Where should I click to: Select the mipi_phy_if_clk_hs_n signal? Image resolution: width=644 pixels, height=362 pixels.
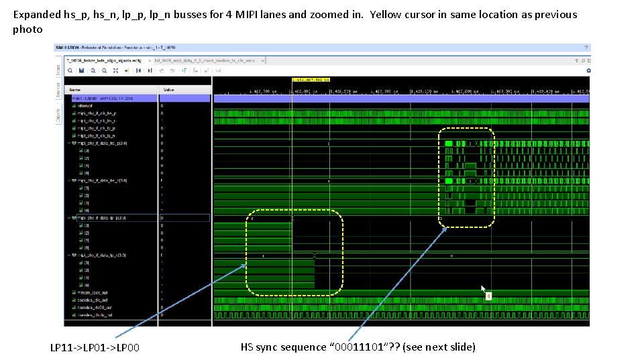[97, 121]
